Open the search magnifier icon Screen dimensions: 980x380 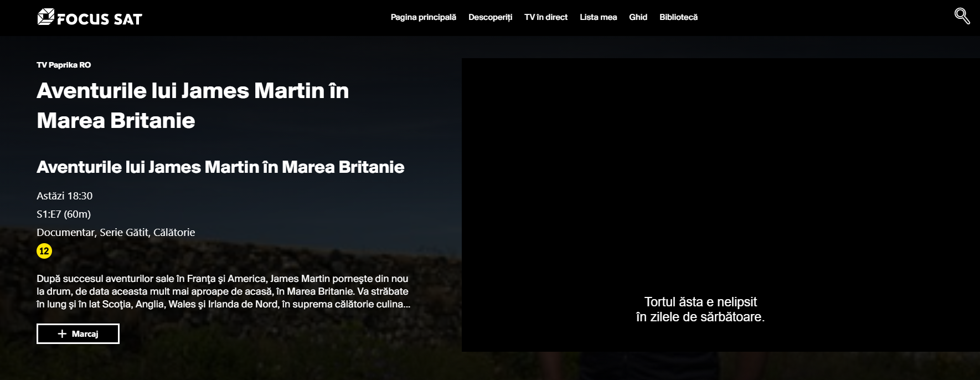(x=962, y=16)
